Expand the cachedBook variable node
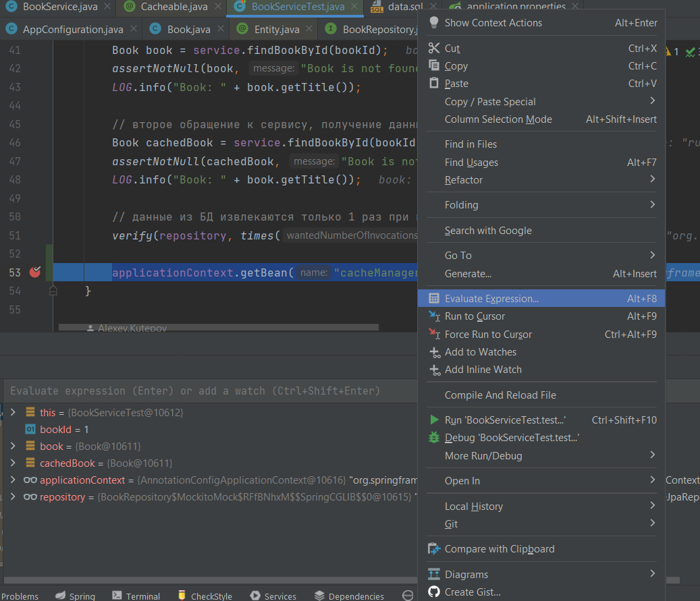This screenshot has width=700, height=601. (x=13, y=463)
